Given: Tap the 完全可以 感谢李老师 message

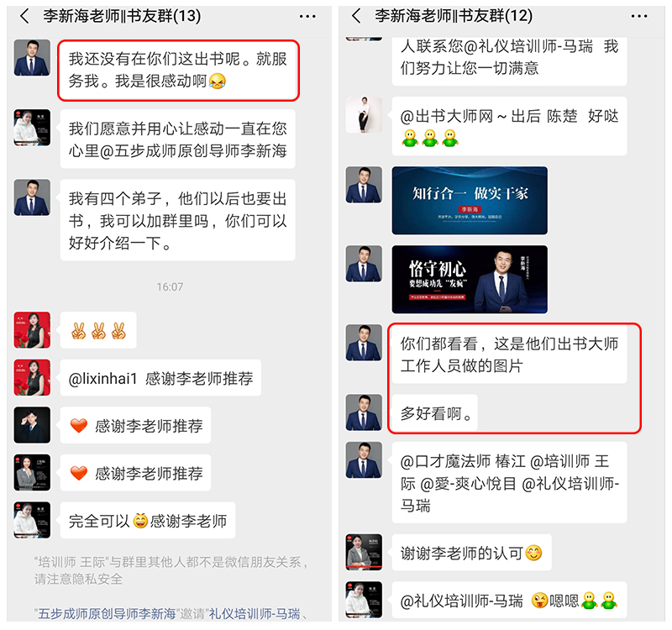Looking at the screenshot, I should [148, 520].
